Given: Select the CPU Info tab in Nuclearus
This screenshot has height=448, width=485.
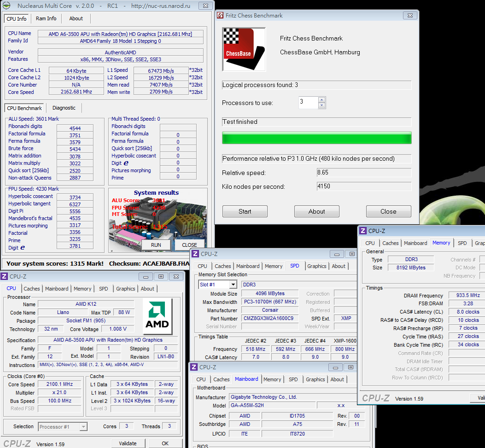Looking at the screenshot, I should click(17, 18).
